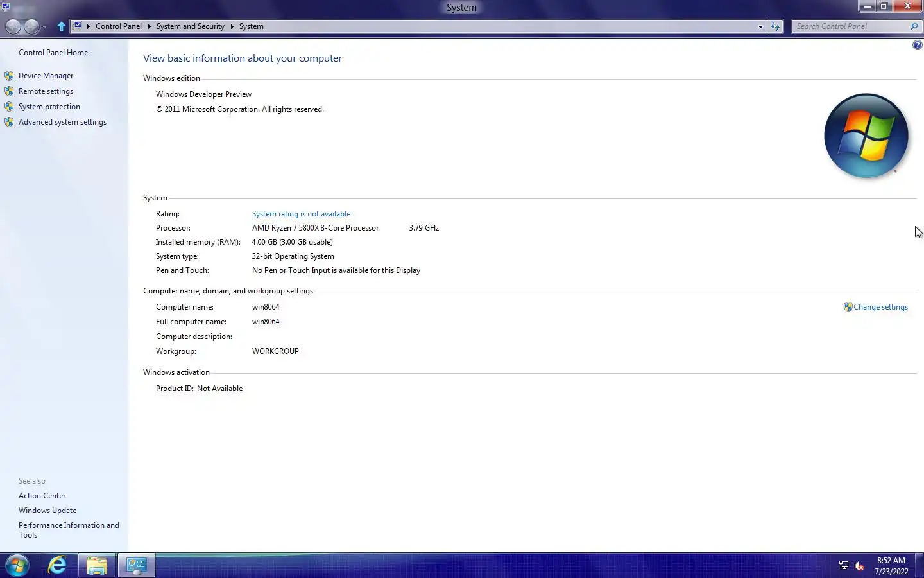This screenshot has width=924, height=578.
Task: Click in Search Control Panel field
Action: tap(850, 26)
